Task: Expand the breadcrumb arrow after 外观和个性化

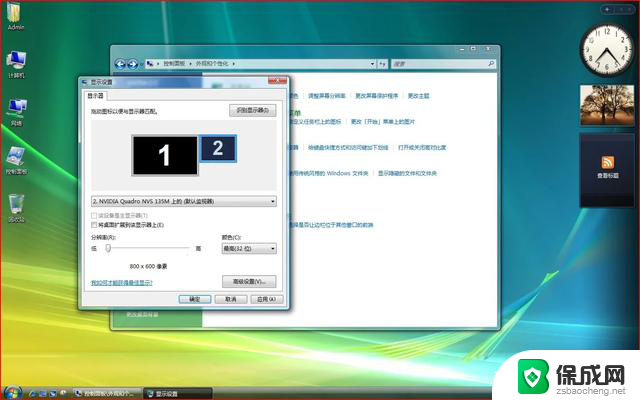Action: click(x=233, y=64)
